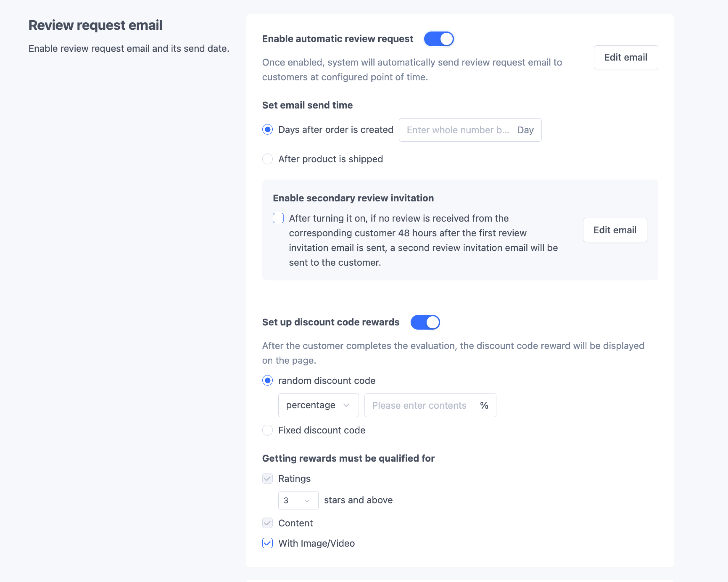Toggle the automatic review request switch
Screen dimensions: 728x582
coord(439,39)
